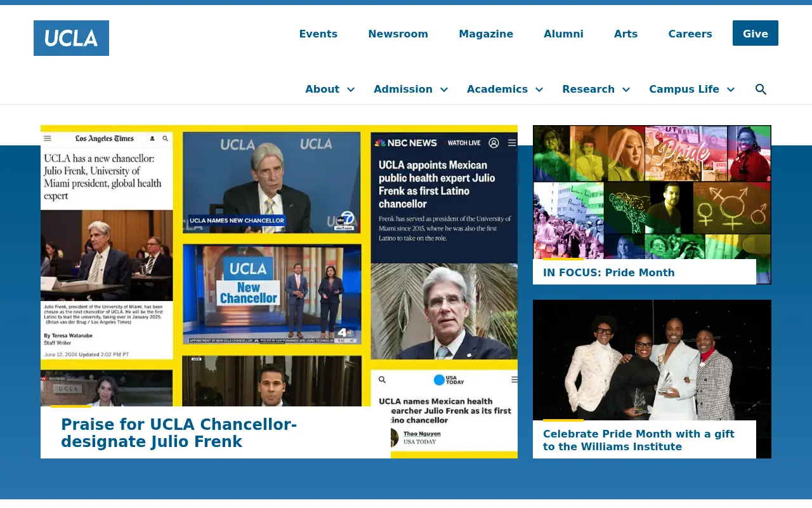This screenshot has height=508, width=812.
Task: Open the Research section link
Action: click(x=588, y=89)
